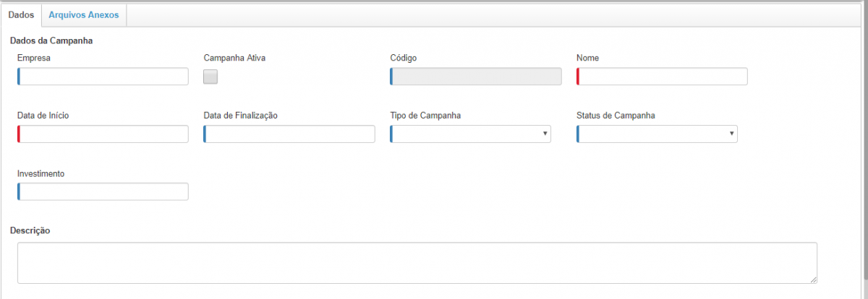Click the Dados da Campanha heading
The height and width of the screenshot is (299, 868).
[51, 40]
